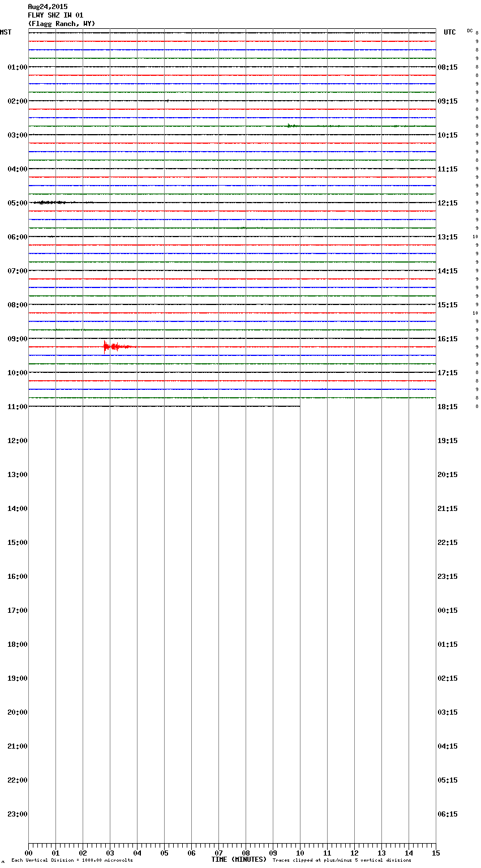Viewport: 481px width, 868px height.
Task: Click minute 05 on the bottom time axis
Action: click(164, 853)
